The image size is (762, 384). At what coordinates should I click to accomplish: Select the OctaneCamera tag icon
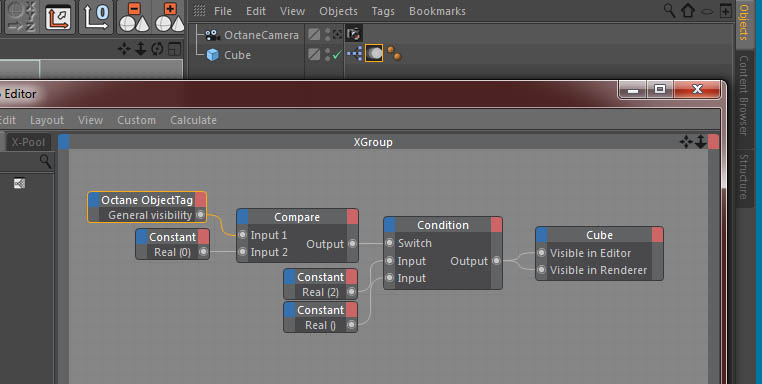point(354,34)
